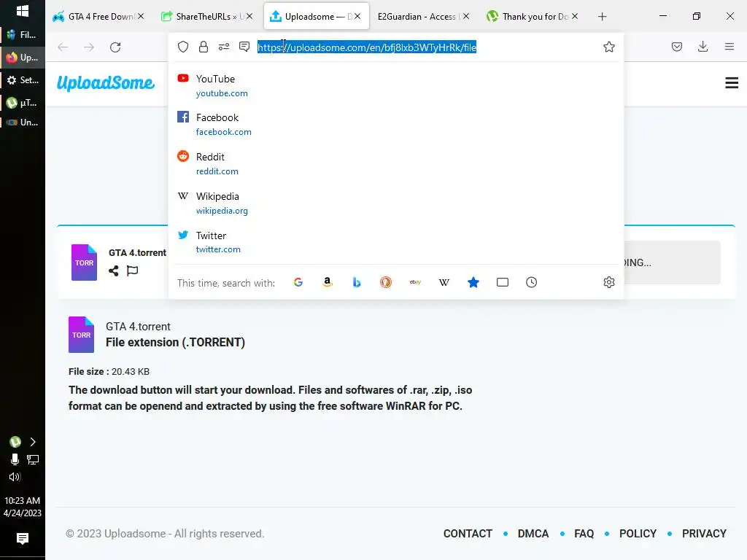The width and height of the screenshot is (747, 560).
Task: Select Reddit suggestion in dropdown
Action: [396, 164]
